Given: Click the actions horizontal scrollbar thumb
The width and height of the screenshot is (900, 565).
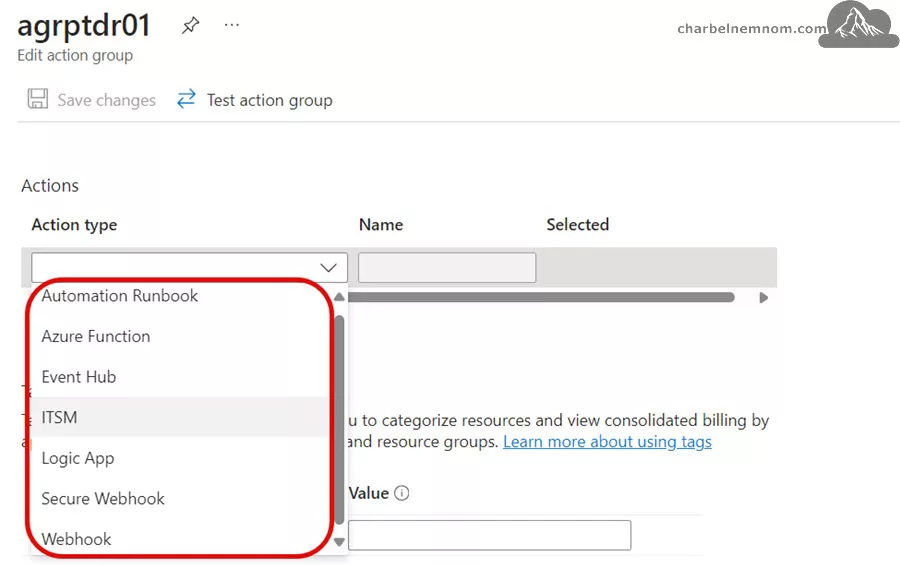Looking at the screenshot, I should (541, 297).
